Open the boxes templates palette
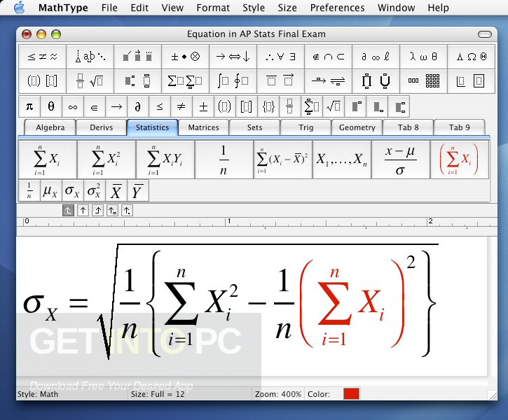Image resolution: width=508 pixels, height=420 pixels. 471,81
